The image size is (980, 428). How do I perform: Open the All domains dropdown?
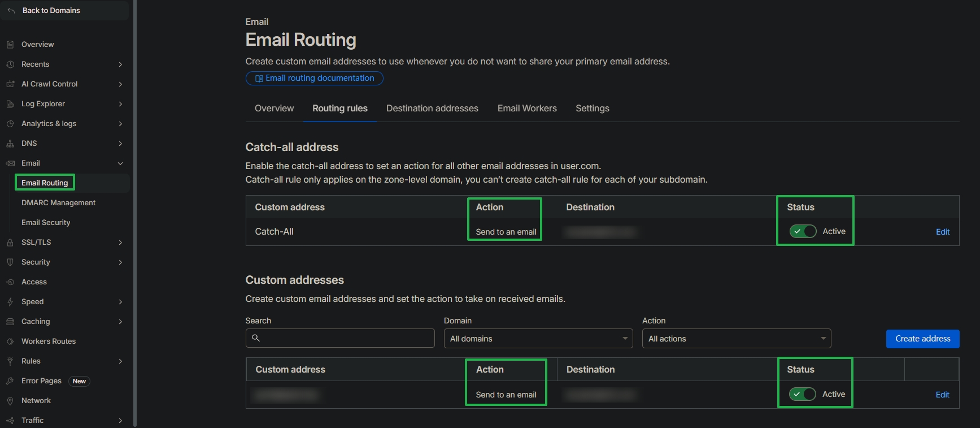(538, 339)
